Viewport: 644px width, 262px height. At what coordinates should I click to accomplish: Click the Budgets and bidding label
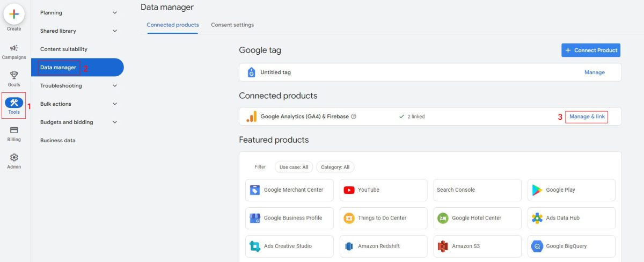pos(67,122)
